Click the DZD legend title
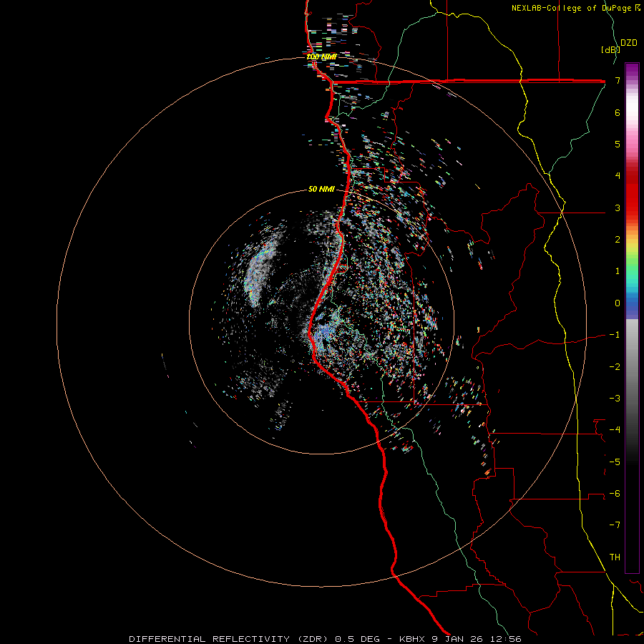This screenshot has width=644, height=644. 629,43
